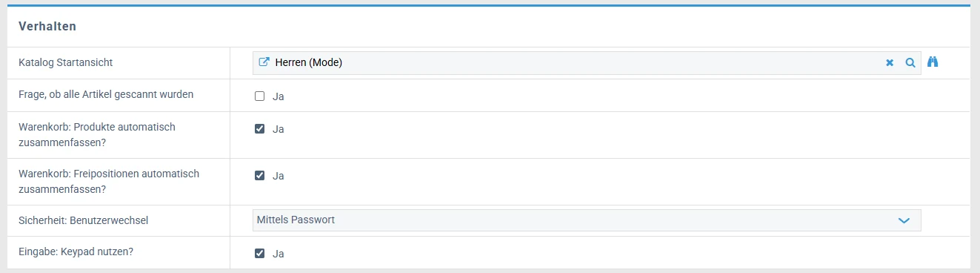Click the 'Ja' label next to Keypad nutzen
This screenshot has width=980, height=273.
click(279, 253)
